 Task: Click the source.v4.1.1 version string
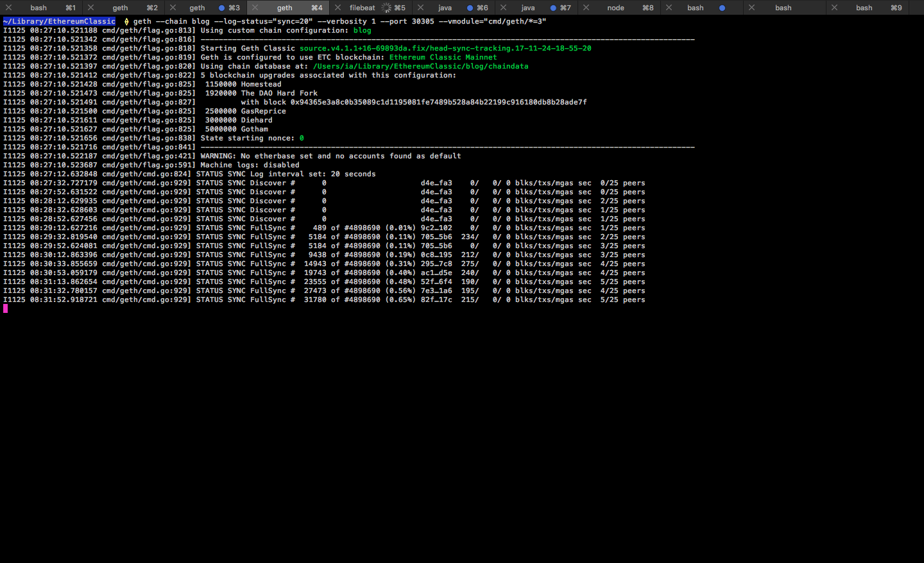pos(445,48)
